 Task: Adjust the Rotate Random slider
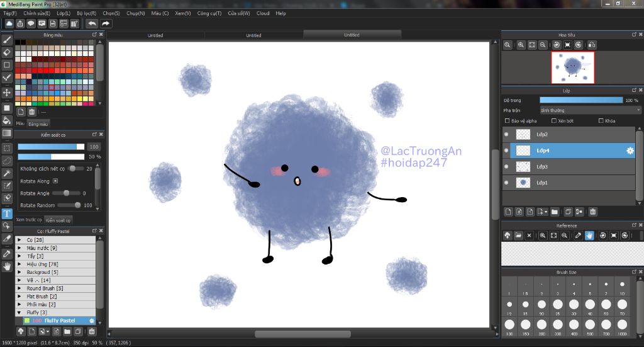[69, 205]
